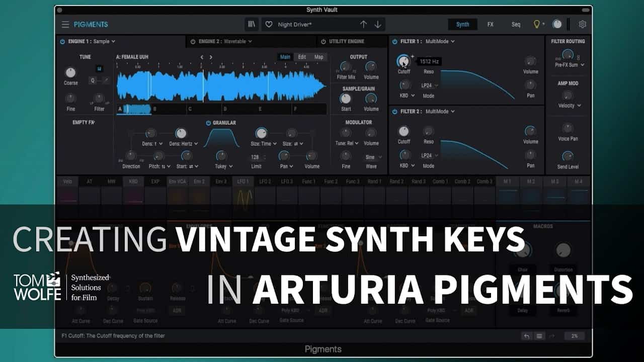644x362 pixels.
Task: Open the dropdown arrow beside the lightbulb
Action: pyautogui.click(x=543, y=25)
